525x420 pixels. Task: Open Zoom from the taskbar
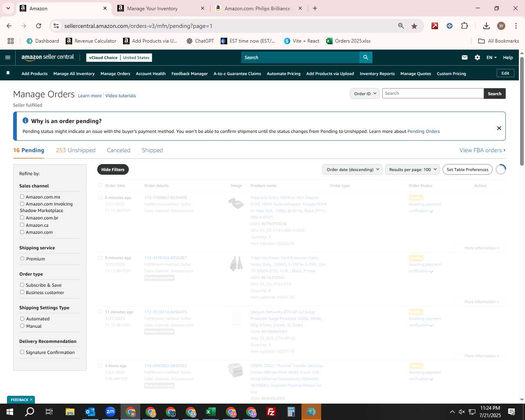click(110, 412)
